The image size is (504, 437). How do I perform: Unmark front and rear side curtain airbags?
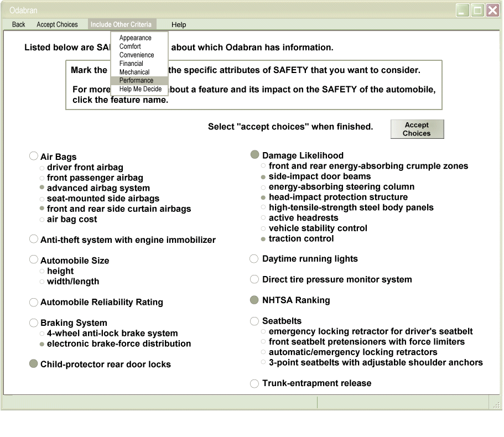click(x=42, y=208)
